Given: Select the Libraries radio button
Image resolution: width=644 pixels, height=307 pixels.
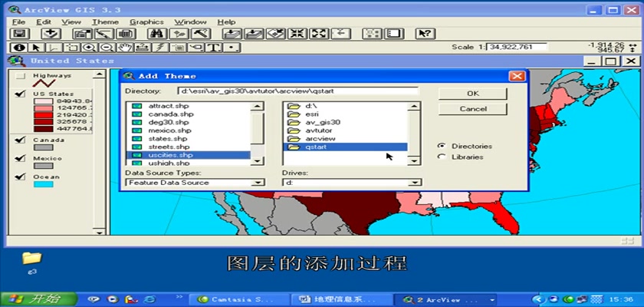Looking at the screenshot, I should pos(442,157).
